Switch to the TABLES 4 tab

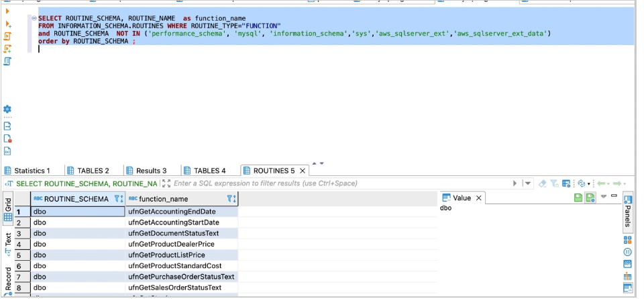pos(205,170)
